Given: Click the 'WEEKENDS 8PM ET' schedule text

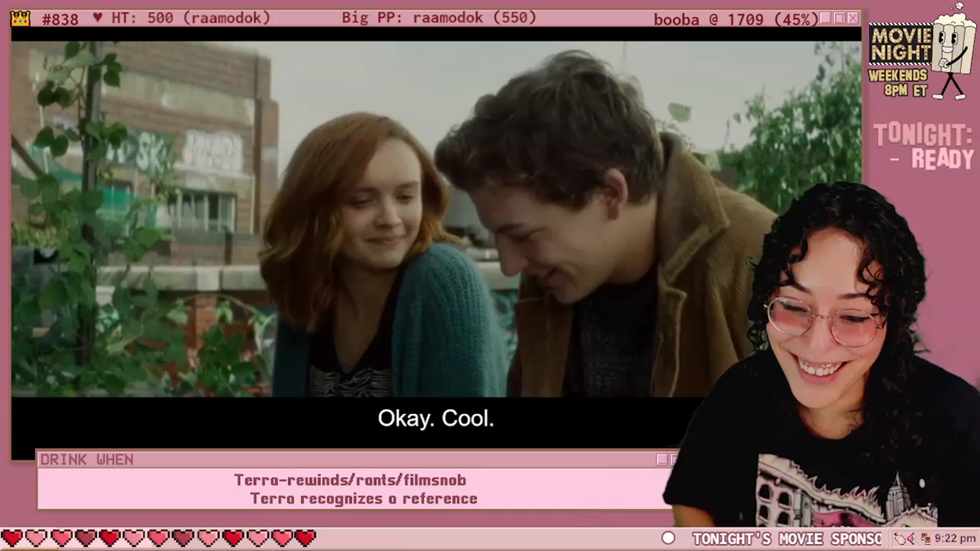Looking at the screenshot, I should [x=898, y=83].
